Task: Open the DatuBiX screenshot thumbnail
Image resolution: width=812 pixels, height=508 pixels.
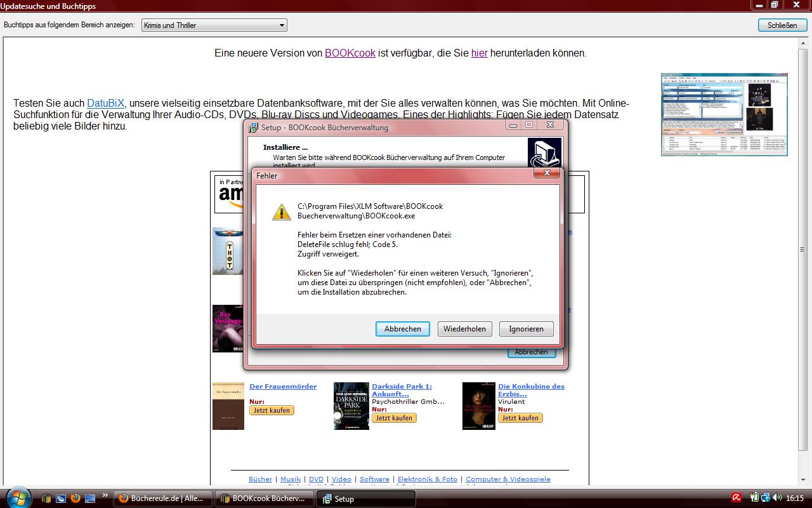Action: pyautogui.click(x=724, y=114)
